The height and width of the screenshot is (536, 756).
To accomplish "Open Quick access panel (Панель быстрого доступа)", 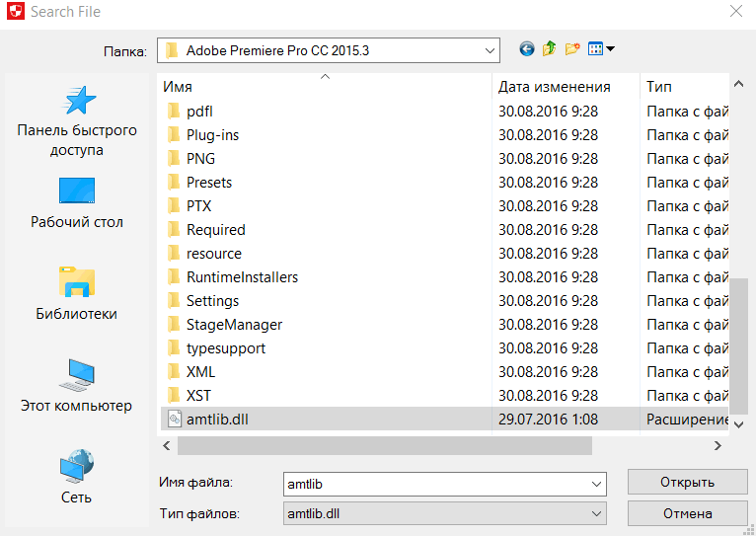I will 77,121.
